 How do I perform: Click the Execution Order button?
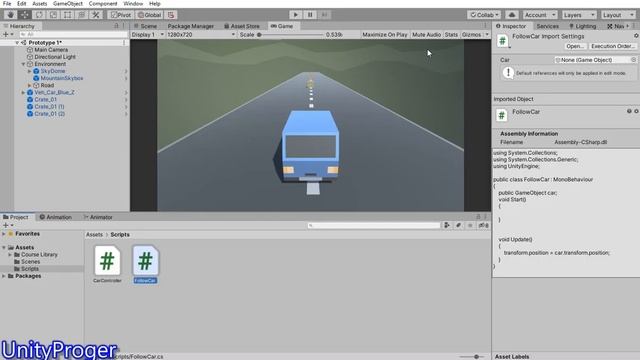click(612, 46)
